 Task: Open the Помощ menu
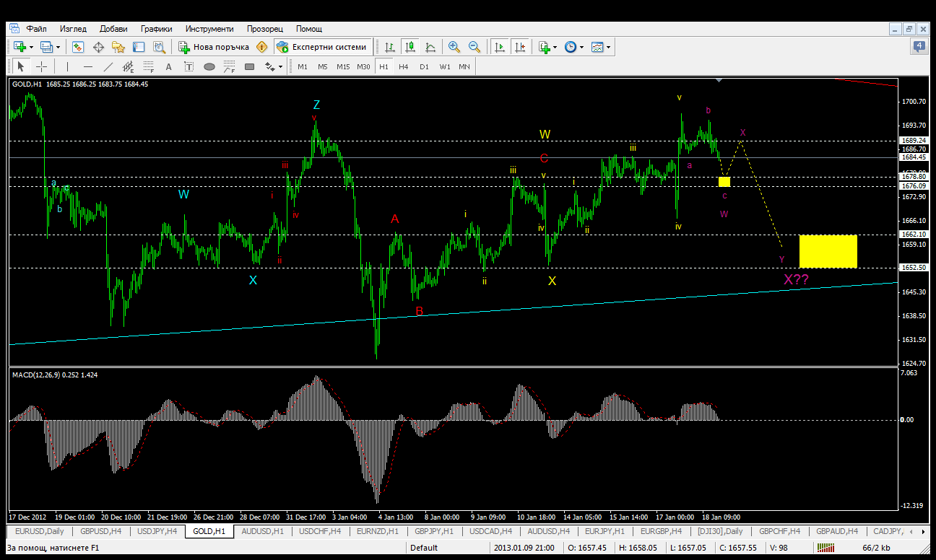[309, 29]
